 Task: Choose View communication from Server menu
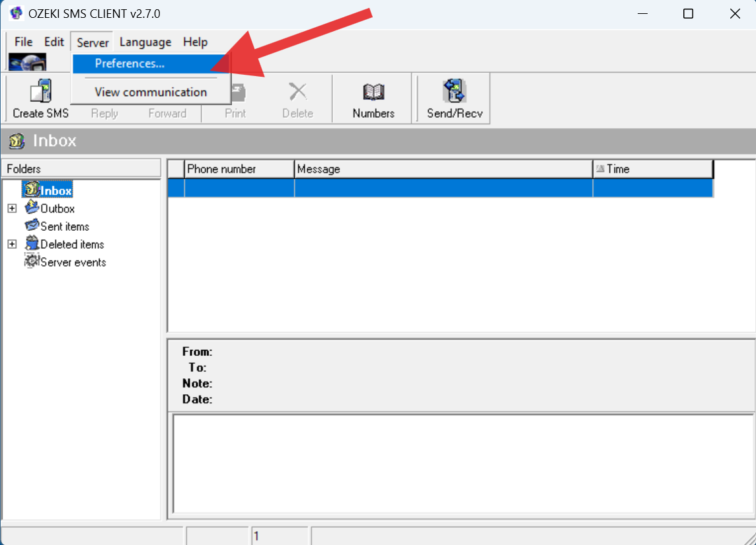click(x=151, y=92)
